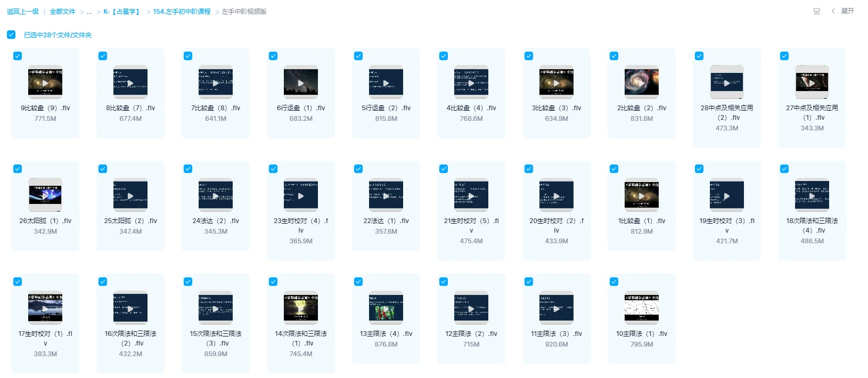Toggle the select-all checkbox for 28 files
Viewport: 868px width, 378px height.
click(x=11, y=35)
